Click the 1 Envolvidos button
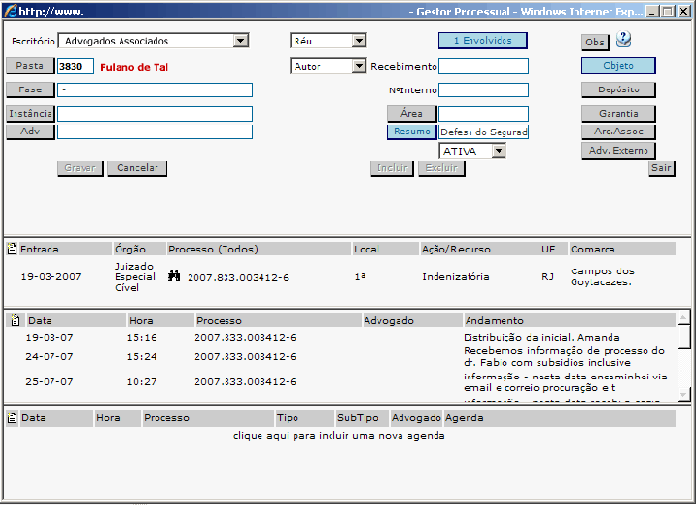 [x=482, y=41]
